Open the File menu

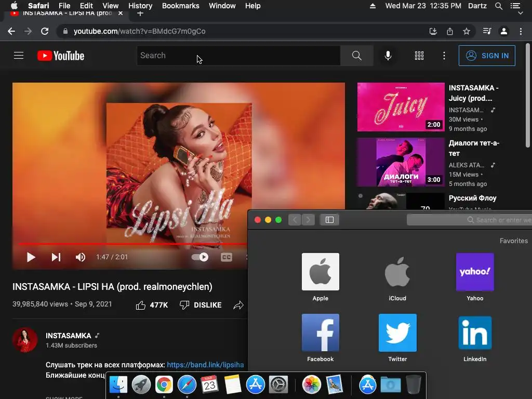[x=64, y=6]
